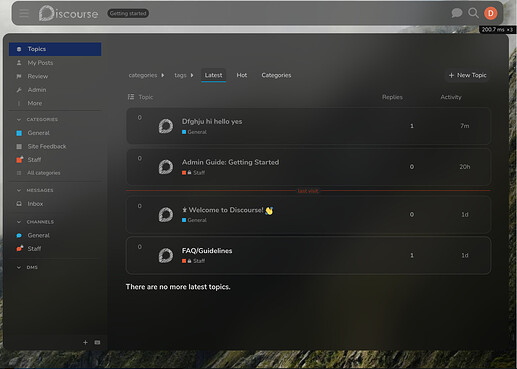The height and width of the screenshot is (369, 517).
Task: Switch to the Latest tab
Action: click(213, 75)
